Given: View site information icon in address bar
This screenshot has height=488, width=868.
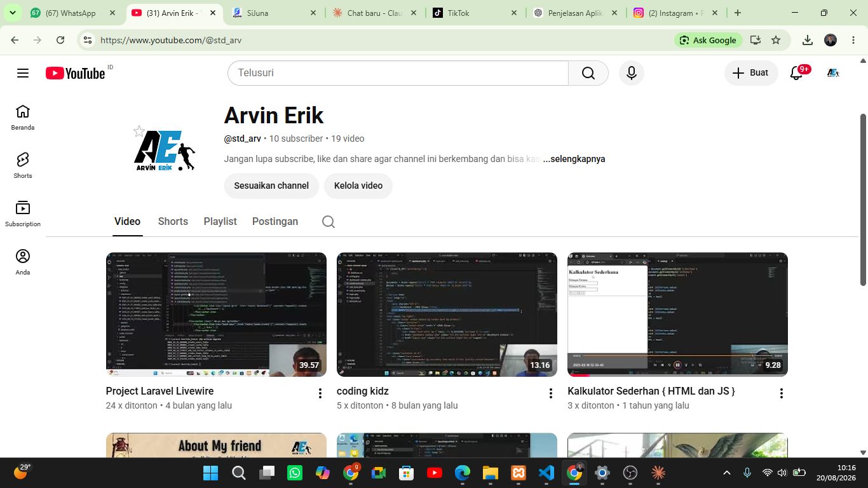Looking at the screenshot, I should pos(88,40).
